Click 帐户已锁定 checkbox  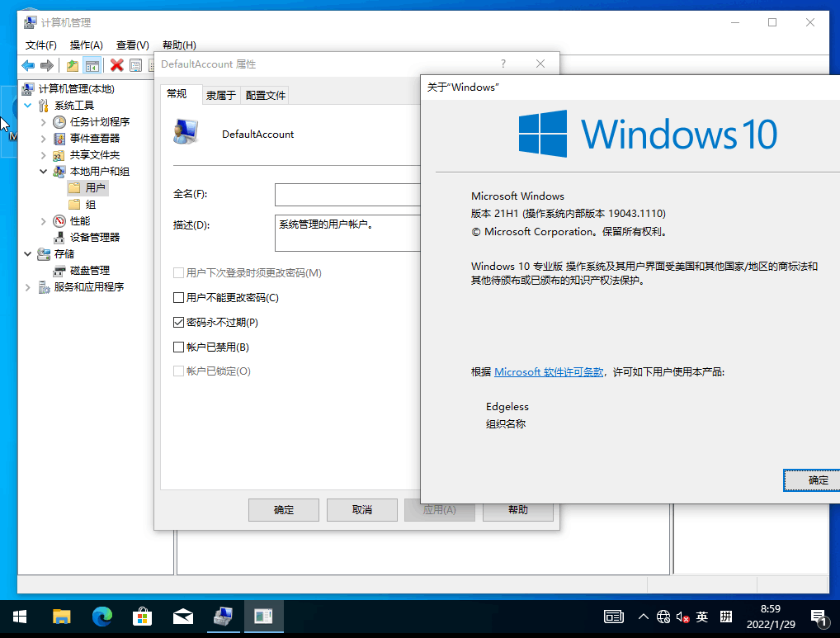pos(179,371)
